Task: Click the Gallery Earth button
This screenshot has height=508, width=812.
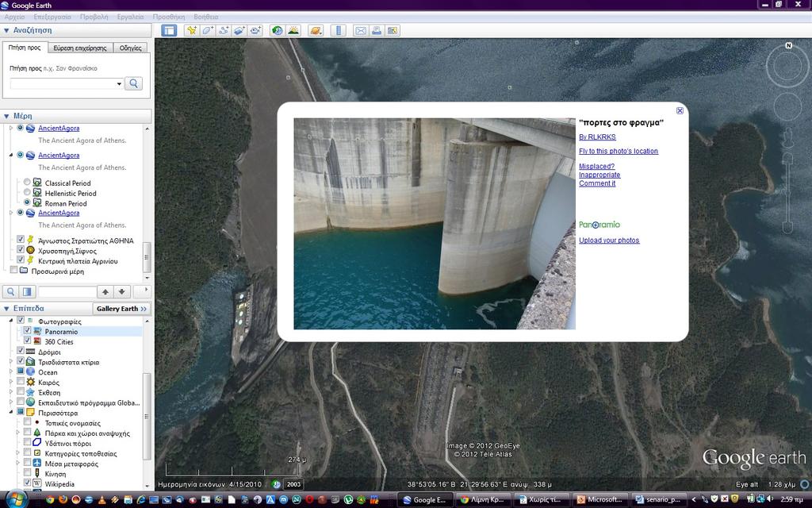Action: 121,309
